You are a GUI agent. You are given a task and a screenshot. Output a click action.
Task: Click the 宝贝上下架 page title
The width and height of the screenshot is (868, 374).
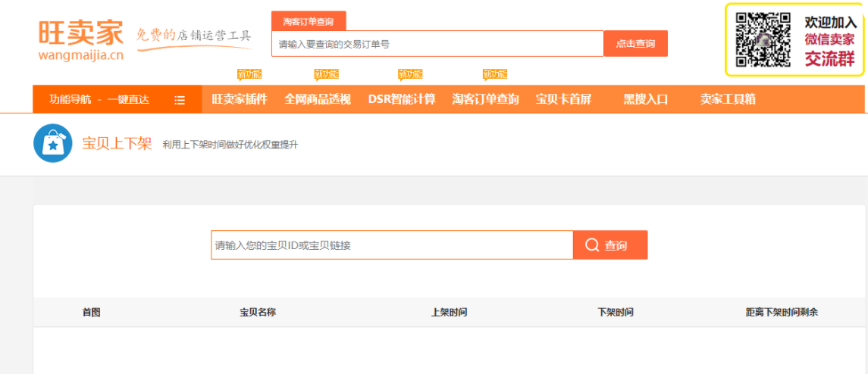pos(117,144)
